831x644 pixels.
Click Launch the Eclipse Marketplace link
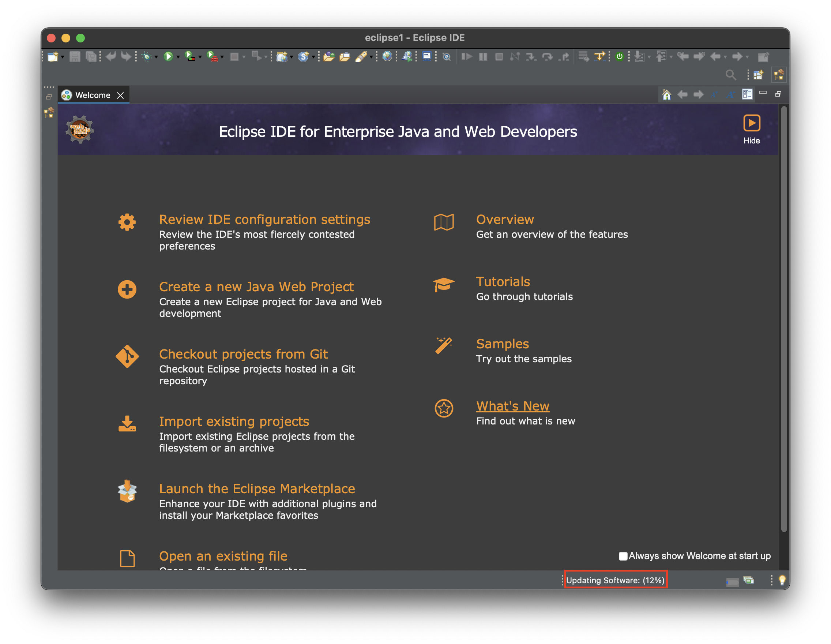pos(257,489)
